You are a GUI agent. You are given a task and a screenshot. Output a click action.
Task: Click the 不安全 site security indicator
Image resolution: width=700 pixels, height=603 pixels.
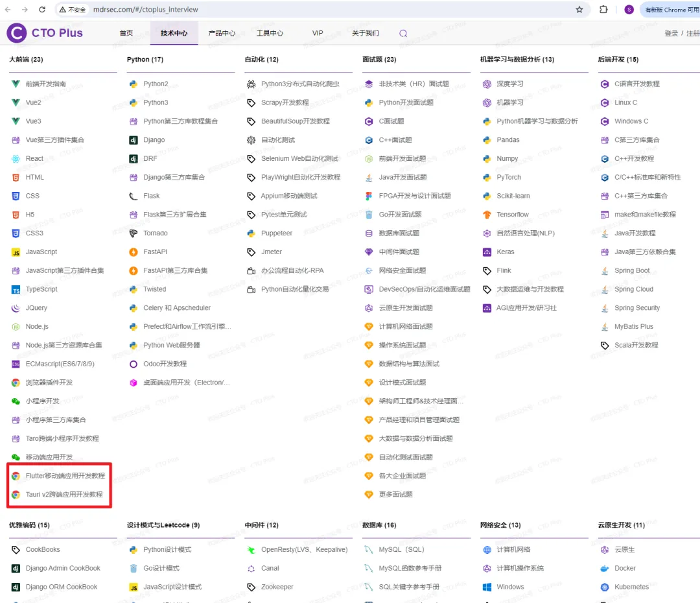coord(73,9)
